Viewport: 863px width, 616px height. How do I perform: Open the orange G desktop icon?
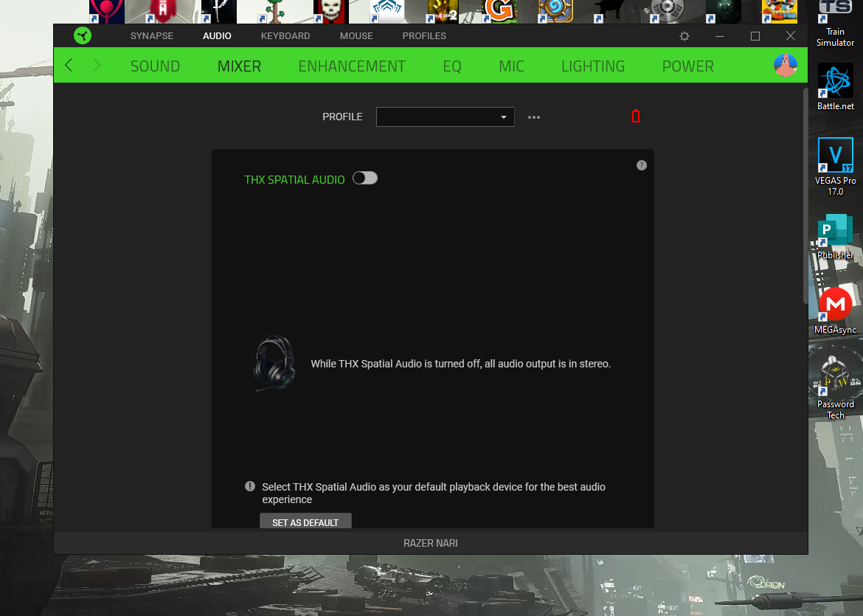499,11
